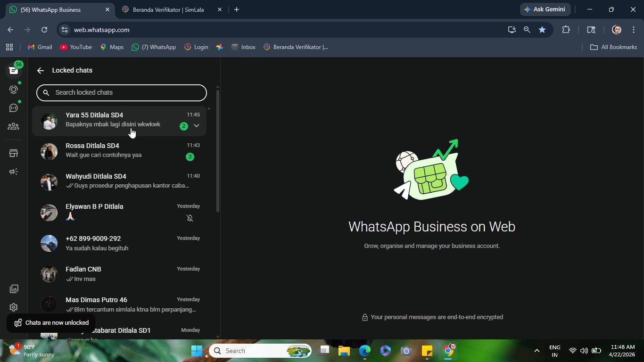Open the Inbox bookmark
The height and width of the screenshot is (362, 644).
point(243,47)
